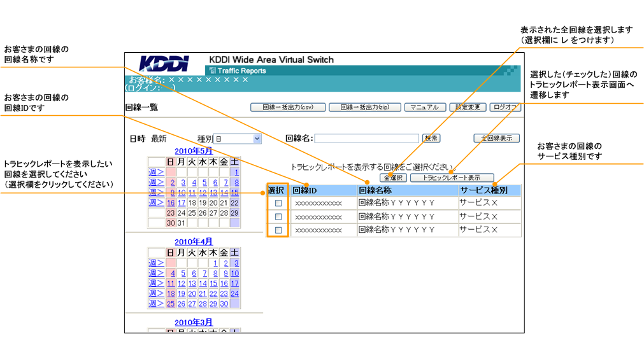Click the 最新 date value
The width and height of the screenshot is (644, 357).
point(159,139)
